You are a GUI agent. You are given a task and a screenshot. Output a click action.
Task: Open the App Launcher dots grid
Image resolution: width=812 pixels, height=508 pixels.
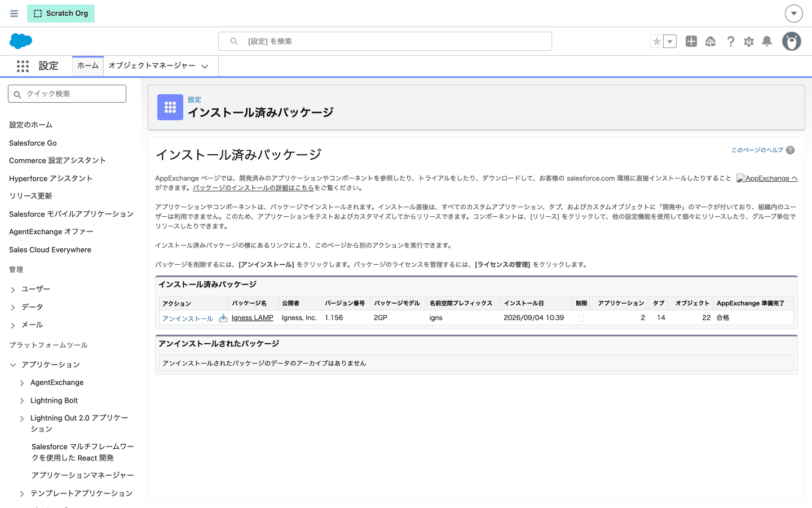click(x=23, y=66)
